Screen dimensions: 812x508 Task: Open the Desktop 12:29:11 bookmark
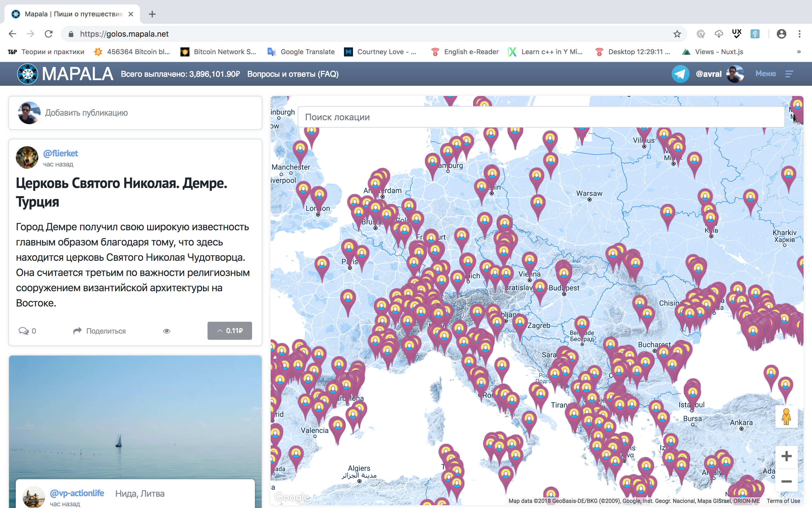click(x=633, y=52)
